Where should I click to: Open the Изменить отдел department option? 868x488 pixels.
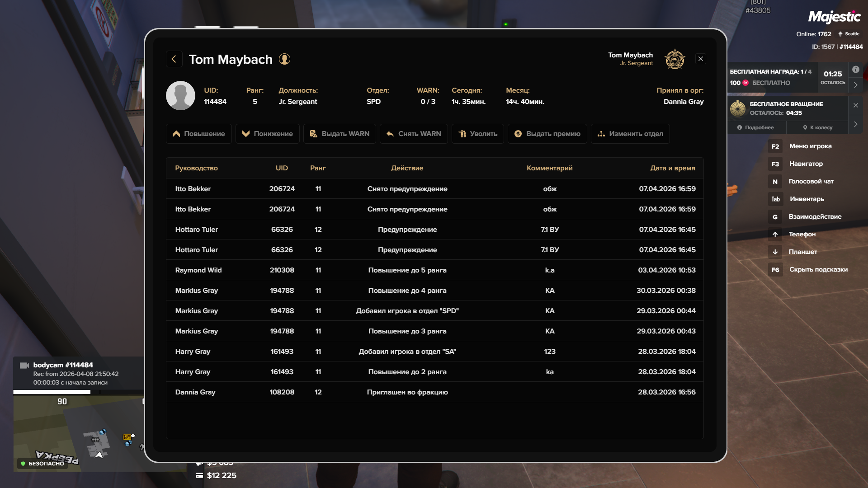630,134
